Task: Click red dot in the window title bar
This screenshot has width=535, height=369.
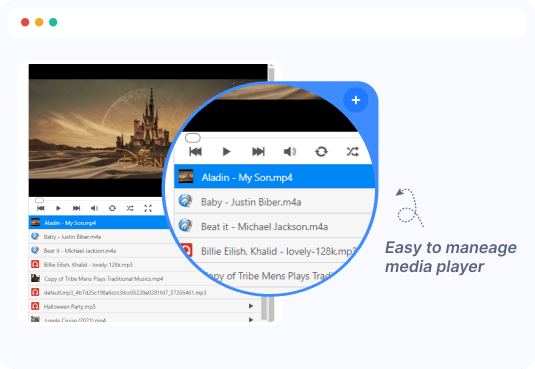Action: tap(25, 22)
